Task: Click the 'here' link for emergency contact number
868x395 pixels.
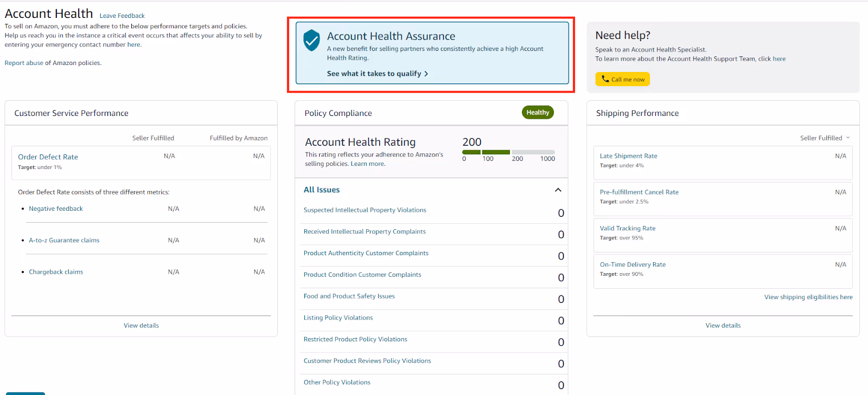Action: coord(133,44)
